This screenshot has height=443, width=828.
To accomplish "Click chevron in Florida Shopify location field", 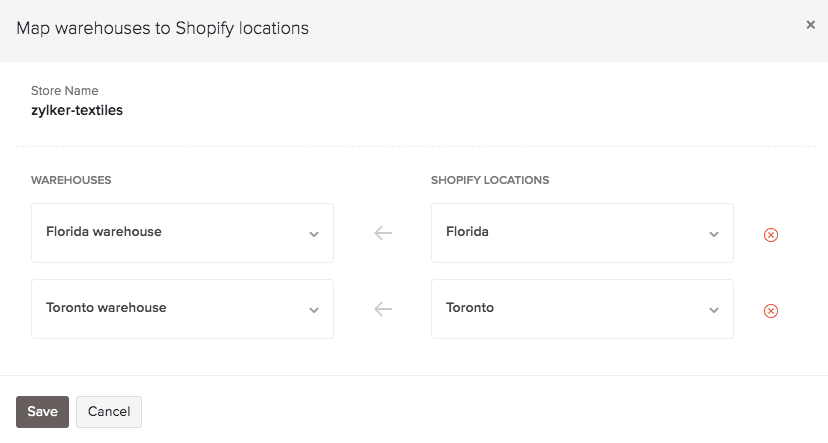I will tap(714, 234).
